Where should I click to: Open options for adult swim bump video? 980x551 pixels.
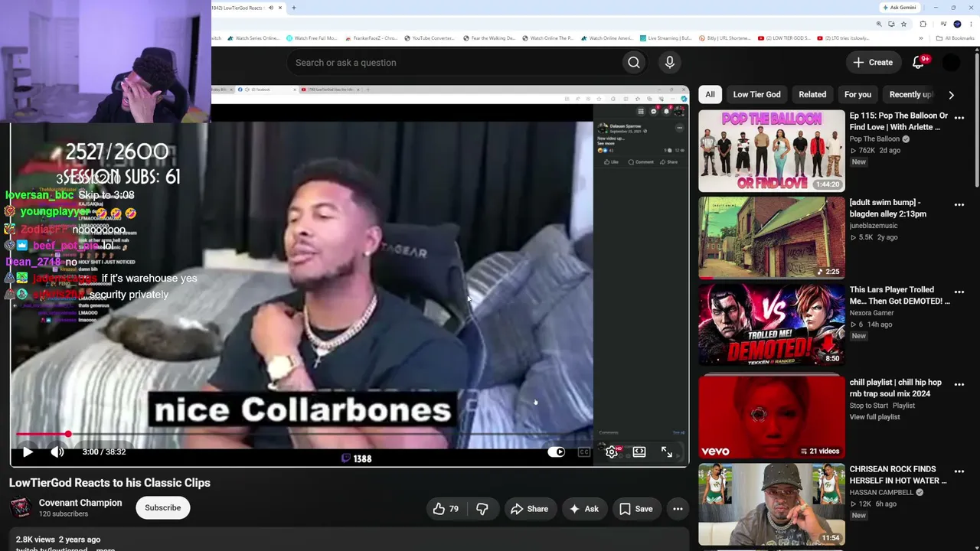(x=959, y=205)
